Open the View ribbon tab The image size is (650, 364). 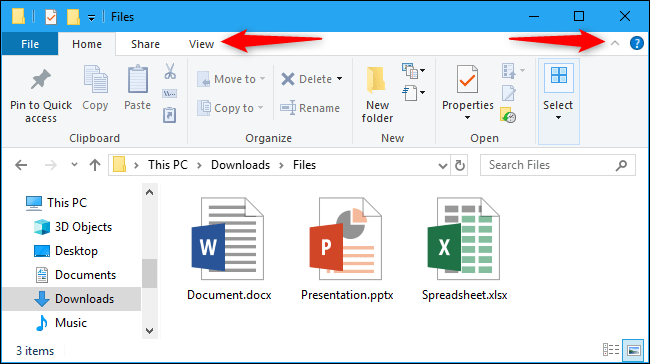pos(201,44)
